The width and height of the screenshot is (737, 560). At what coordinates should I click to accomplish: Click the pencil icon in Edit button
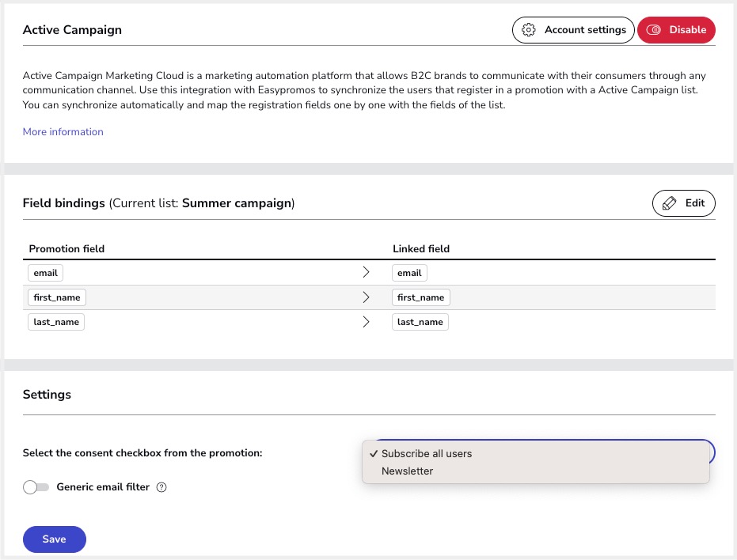coord(669,203)
